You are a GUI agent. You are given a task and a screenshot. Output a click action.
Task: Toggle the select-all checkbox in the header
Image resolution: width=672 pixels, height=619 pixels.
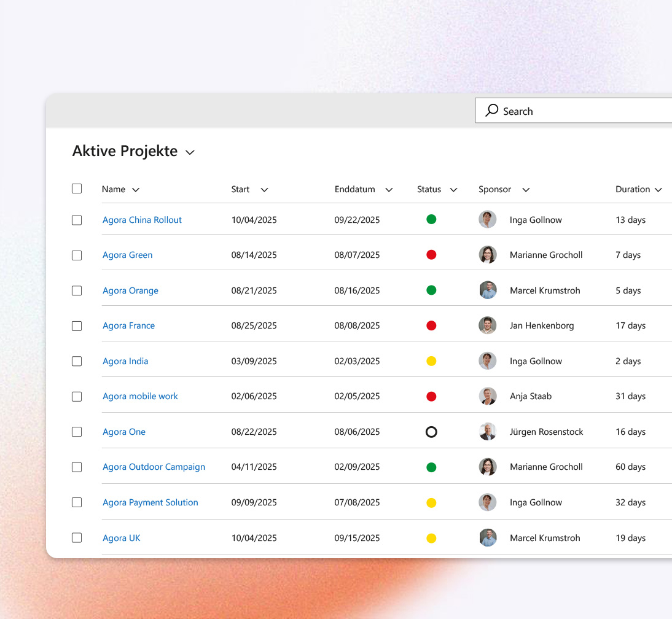(x=77, y=189)
